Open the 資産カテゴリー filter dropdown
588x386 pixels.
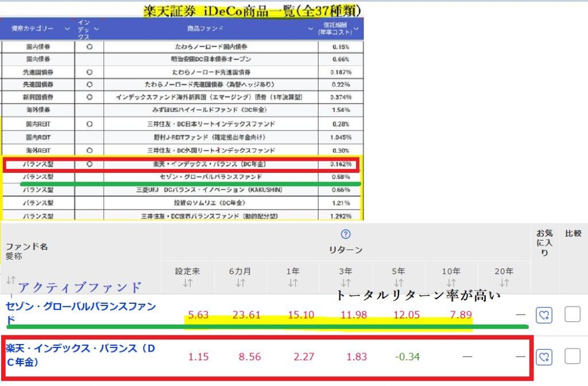pyautogui.click(x=67, y=28)
